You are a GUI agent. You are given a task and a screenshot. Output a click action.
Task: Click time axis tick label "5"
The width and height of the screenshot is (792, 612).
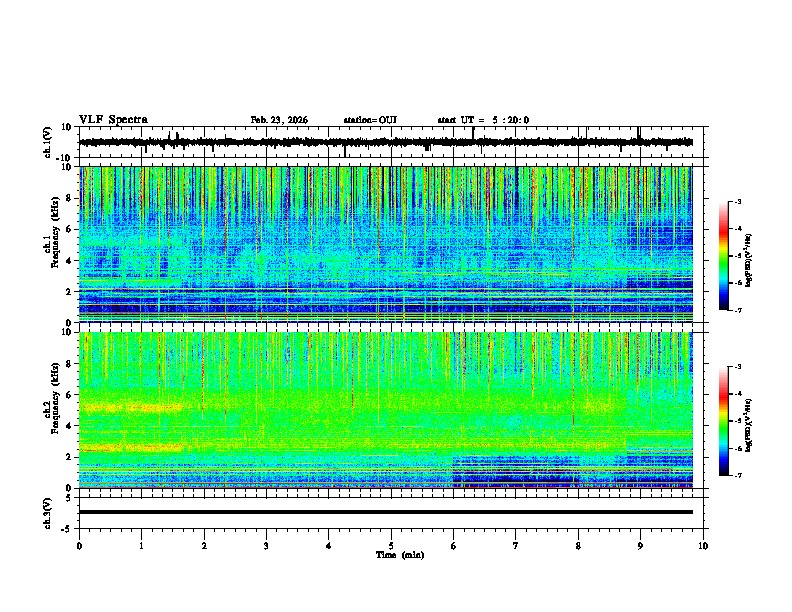click(391, 546)
